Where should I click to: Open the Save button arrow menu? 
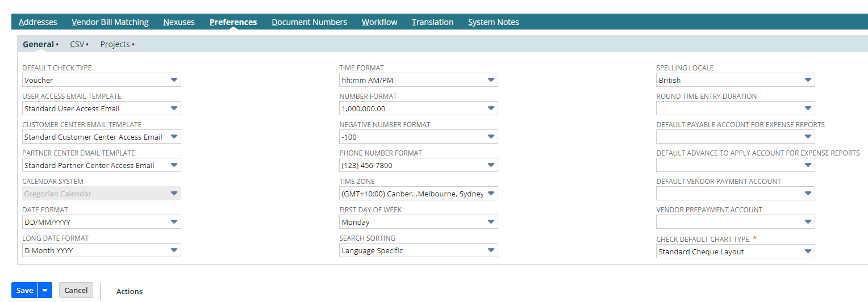pos(45,290)
